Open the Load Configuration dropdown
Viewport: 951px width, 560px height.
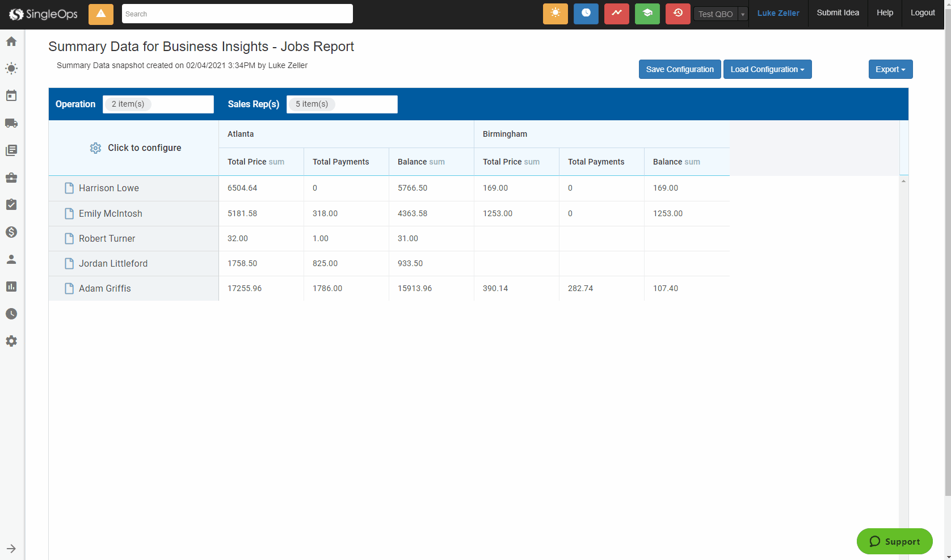point(767,69)
